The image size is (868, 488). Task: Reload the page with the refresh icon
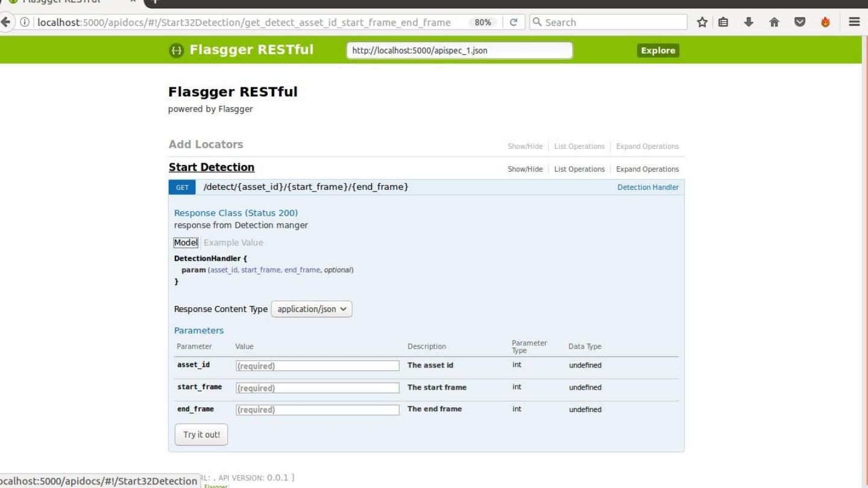click(x=514, y=23)
